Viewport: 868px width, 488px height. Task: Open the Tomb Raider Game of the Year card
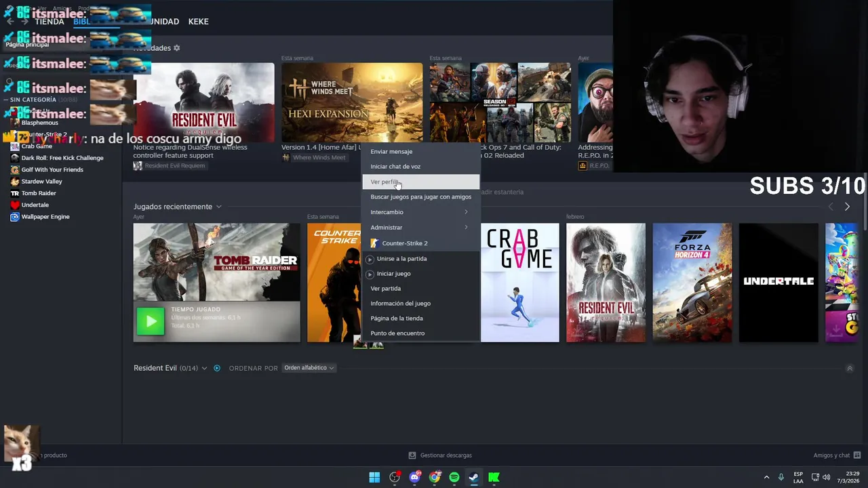(x=217, y=283)
